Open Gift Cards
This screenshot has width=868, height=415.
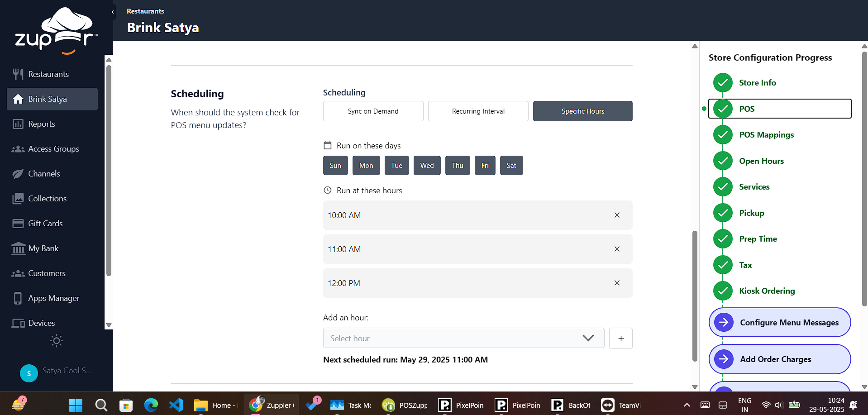tap(52, 224)
